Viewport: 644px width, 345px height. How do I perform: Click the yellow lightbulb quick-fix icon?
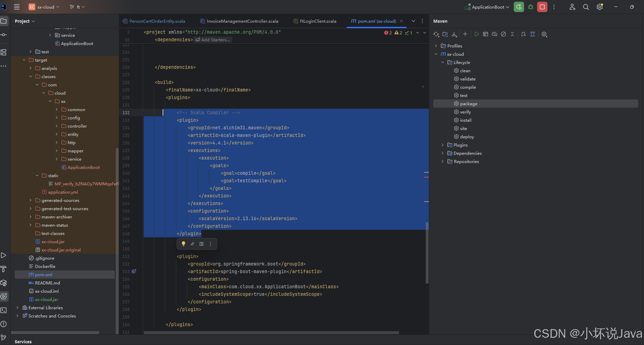pyautogui.click(x=184, y=244)
